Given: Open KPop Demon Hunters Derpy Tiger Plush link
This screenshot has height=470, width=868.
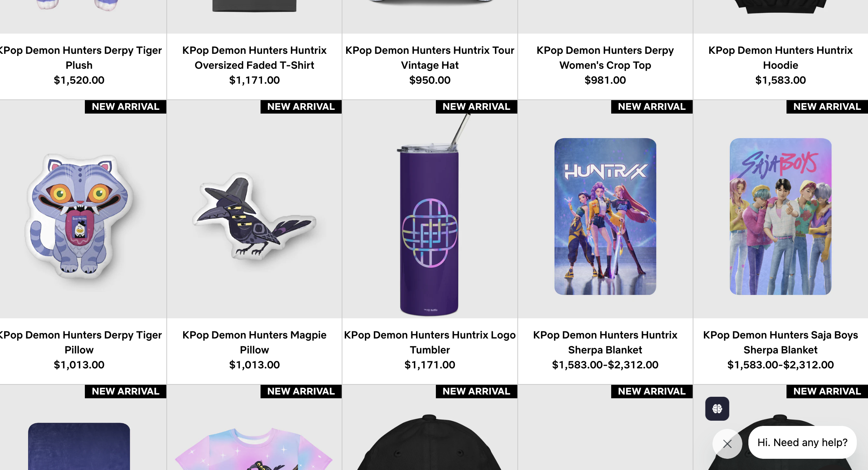Looking at the screenshot, I should coord(79,58).
